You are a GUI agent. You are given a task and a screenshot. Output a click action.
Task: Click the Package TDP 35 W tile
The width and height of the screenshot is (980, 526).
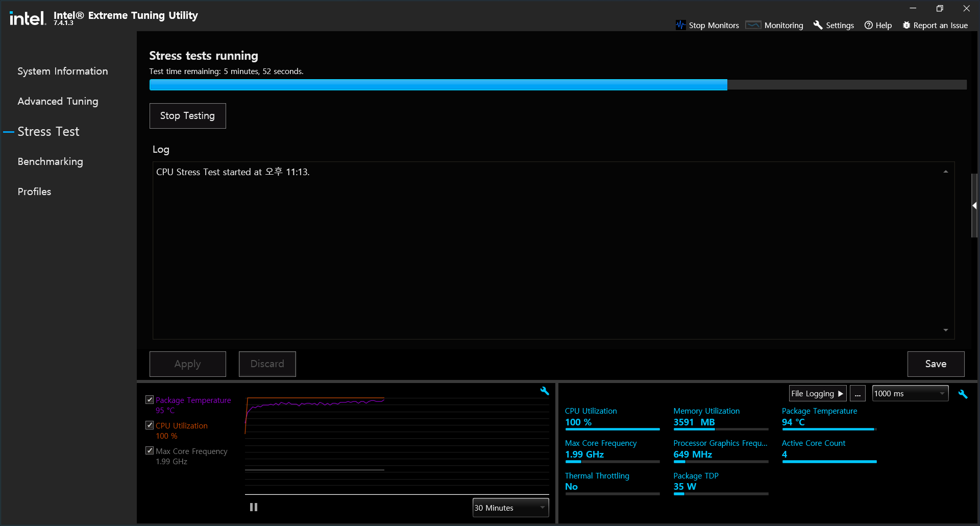721,483
